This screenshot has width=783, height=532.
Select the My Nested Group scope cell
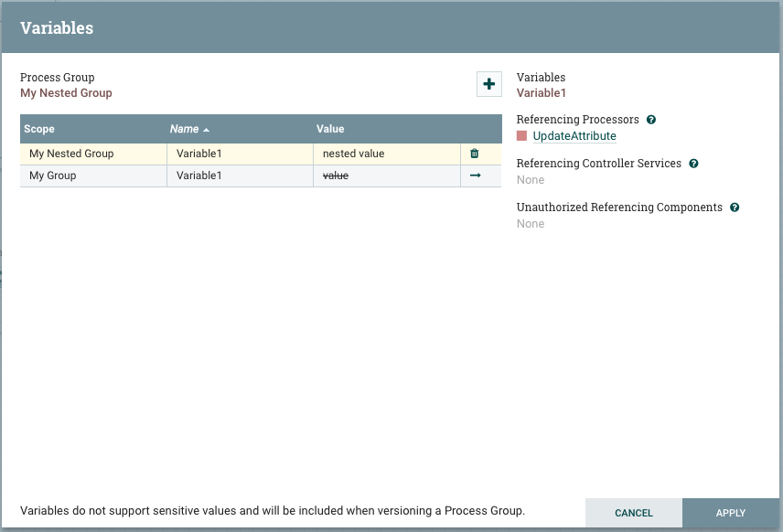tap(93, 154)
